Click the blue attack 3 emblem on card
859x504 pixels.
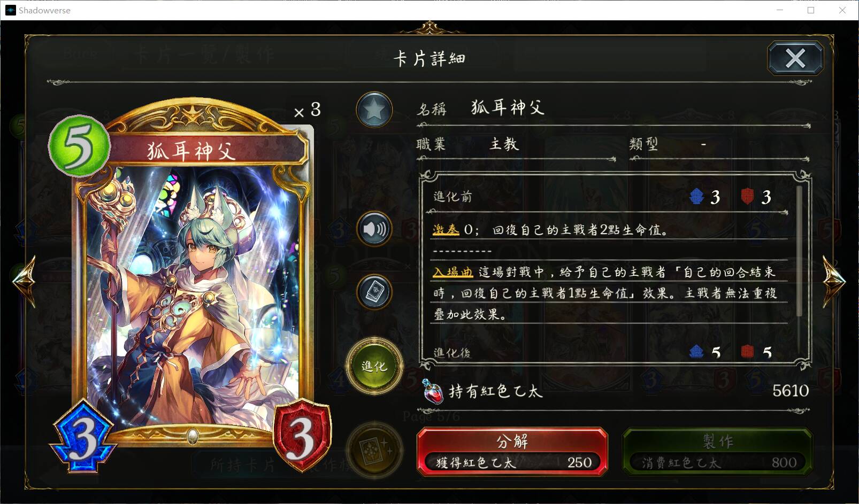(83, 436)
